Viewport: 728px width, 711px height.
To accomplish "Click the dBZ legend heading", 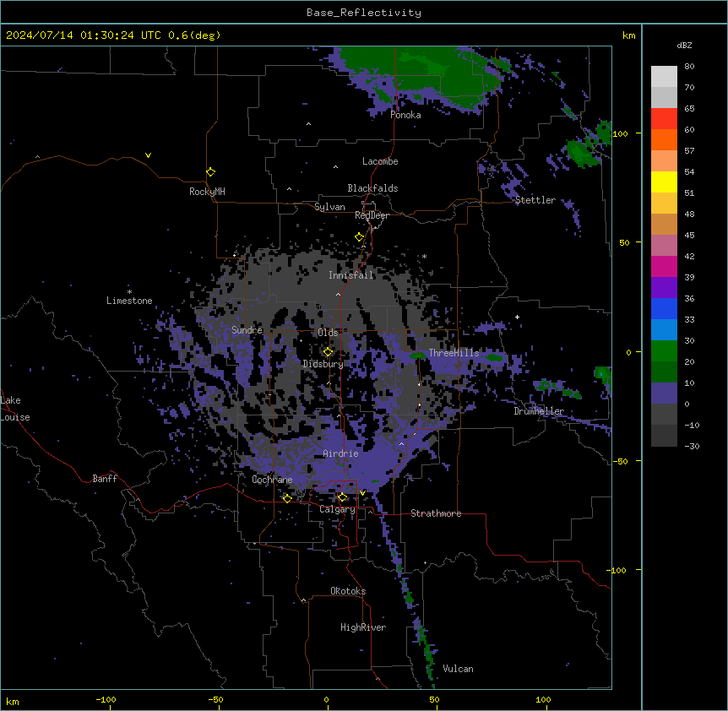I will (x=684, y=46).
